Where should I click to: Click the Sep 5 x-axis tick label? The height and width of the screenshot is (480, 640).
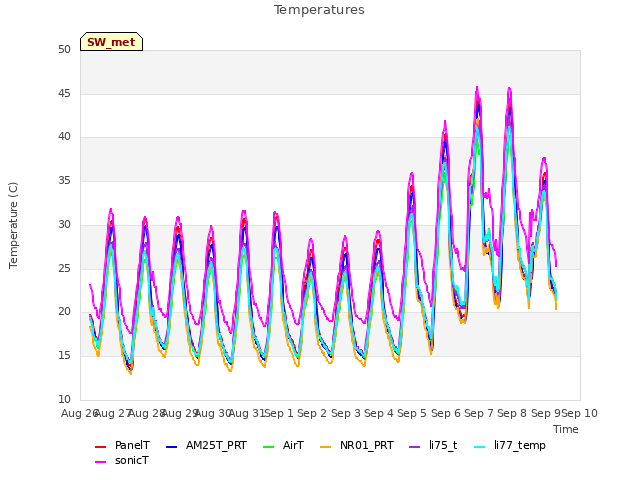[412, 413]
